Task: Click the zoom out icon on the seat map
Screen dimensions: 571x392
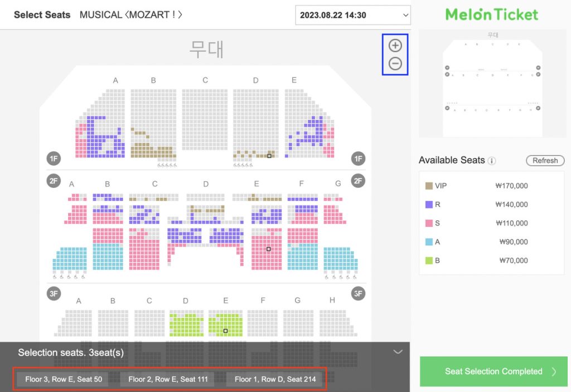Action: [395, 64]
